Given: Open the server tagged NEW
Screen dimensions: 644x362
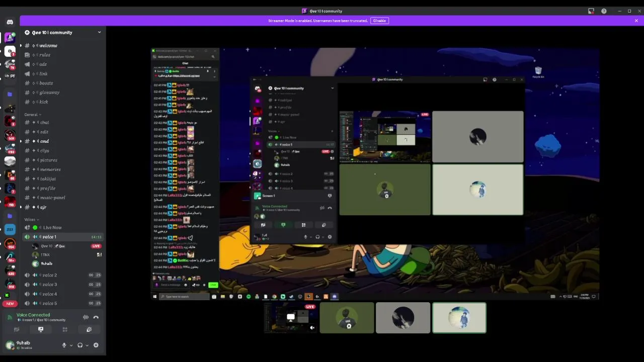Looking at the screenshot, I should pyautogui.click(x=10, y=304).
